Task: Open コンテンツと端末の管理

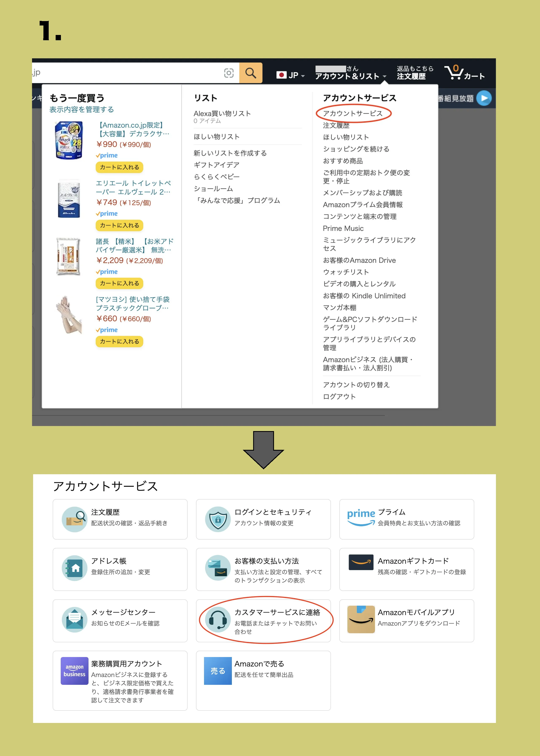Action: [x=360, y=216]
